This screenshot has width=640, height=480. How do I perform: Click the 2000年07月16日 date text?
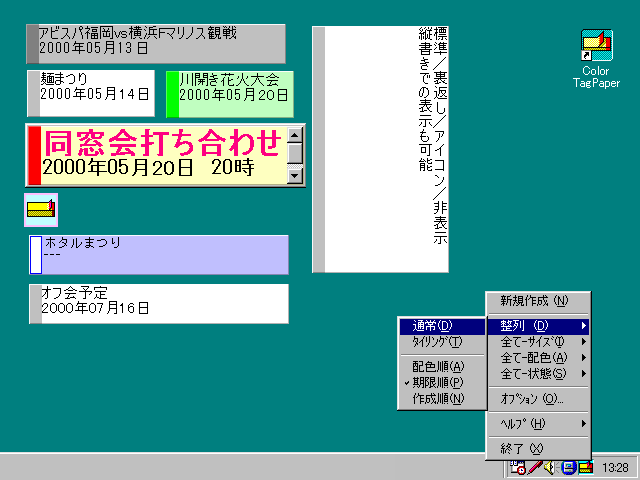(x=95, y=308)
